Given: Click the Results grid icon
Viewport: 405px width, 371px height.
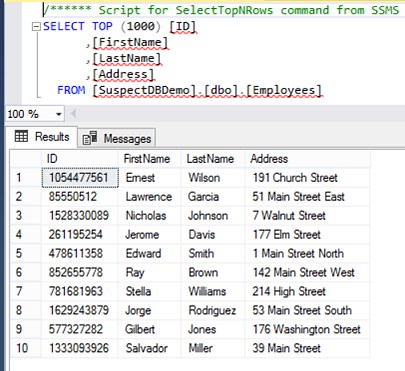Looking at the screenshot, I should 21,136.
